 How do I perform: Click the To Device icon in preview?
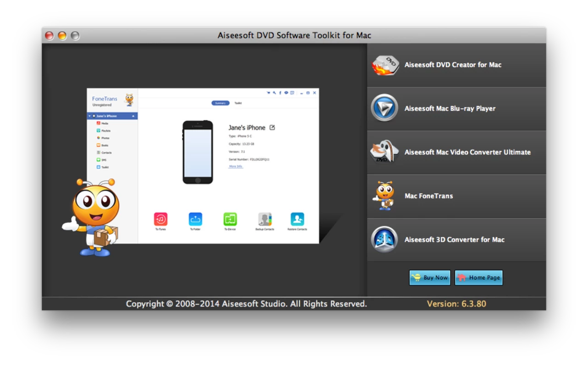coord(230,220)
